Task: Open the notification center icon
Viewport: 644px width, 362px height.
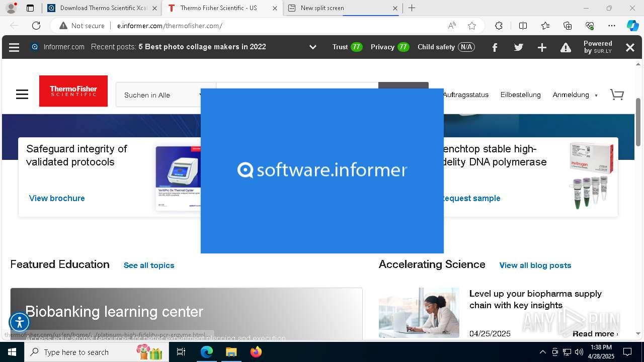Action: [627, 352]
